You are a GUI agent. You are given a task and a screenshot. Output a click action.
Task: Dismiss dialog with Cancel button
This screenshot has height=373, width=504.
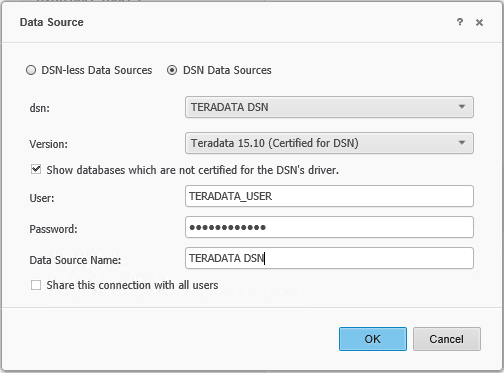447,339
